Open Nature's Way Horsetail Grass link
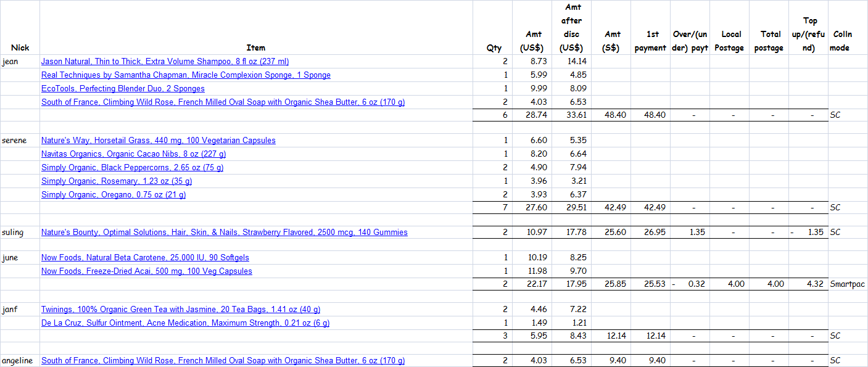This screenshot has height=367, width=868. pyautogui.click(x=159, y=141)
